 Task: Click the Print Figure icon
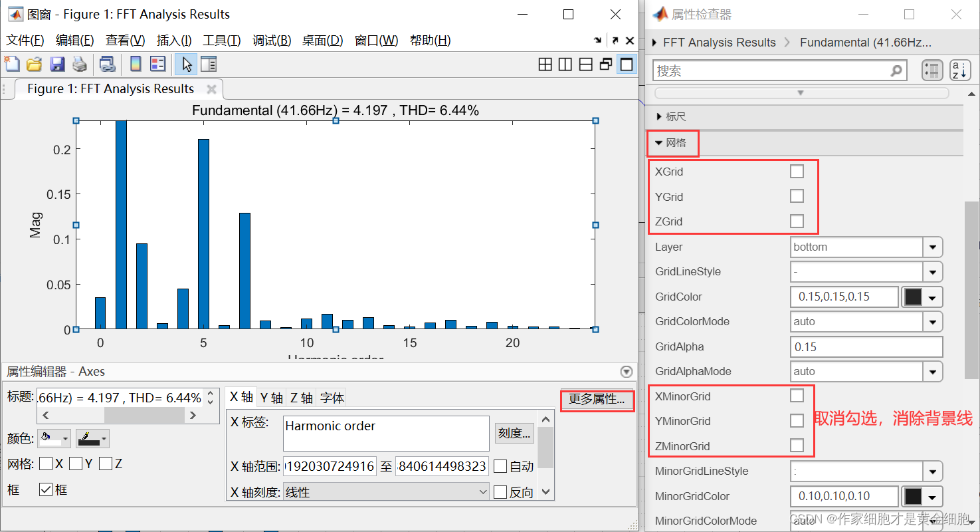click(80, 64)
